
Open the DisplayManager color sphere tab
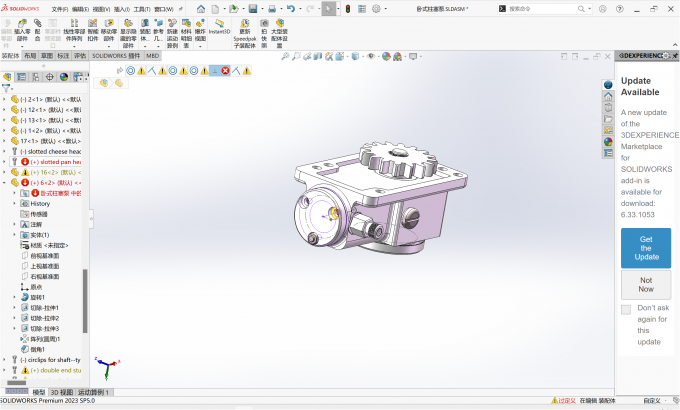coord(64,77)
